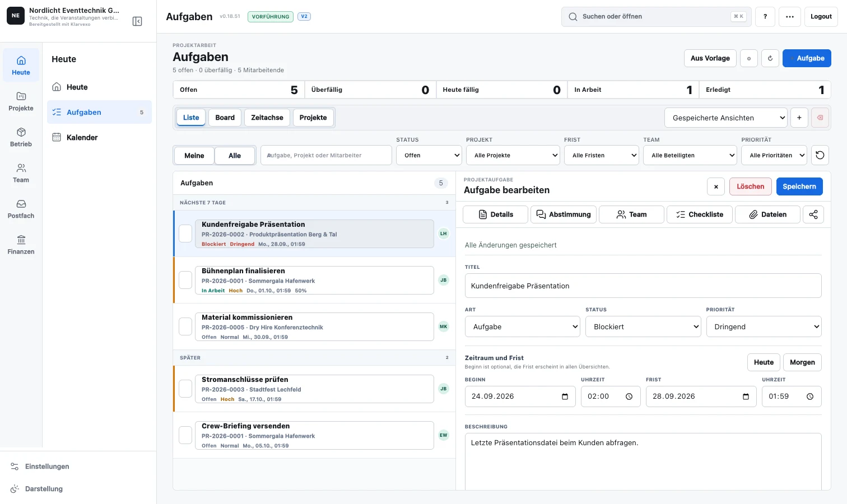The height and width of the screenshot is (504, 847).
Task: Switch the filter toggle to Alle
Action: tap(235, 156)
